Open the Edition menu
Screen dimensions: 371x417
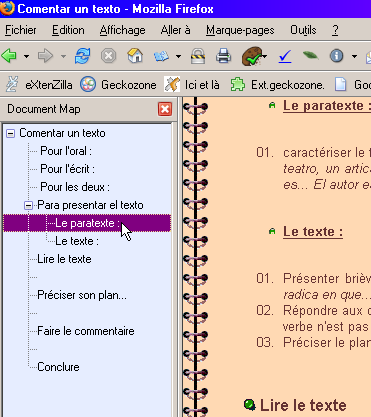click(68, 30)
